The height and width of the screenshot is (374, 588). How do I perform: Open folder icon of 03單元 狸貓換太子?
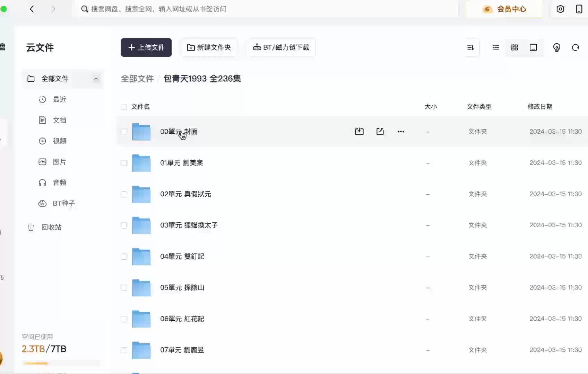point(141,225)
